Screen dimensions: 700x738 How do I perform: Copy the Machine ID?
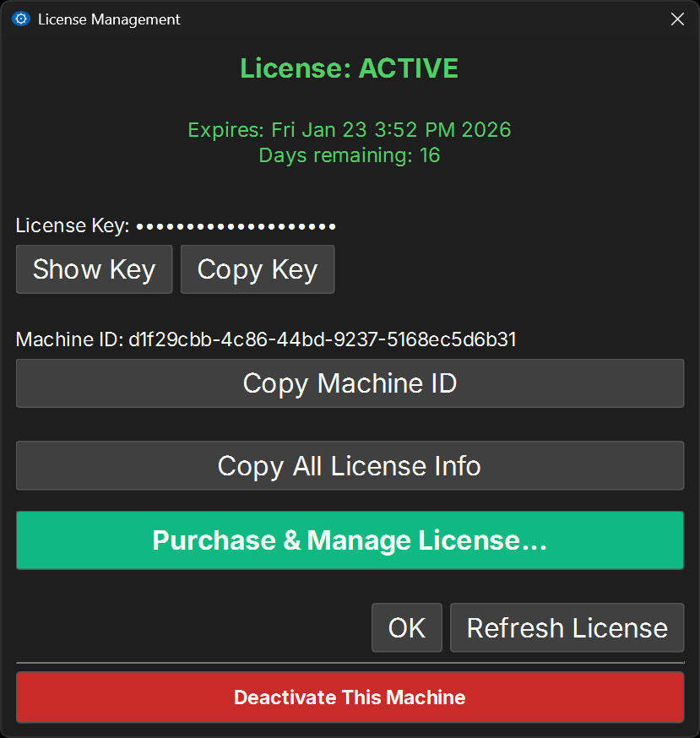(x=350, y=383)
